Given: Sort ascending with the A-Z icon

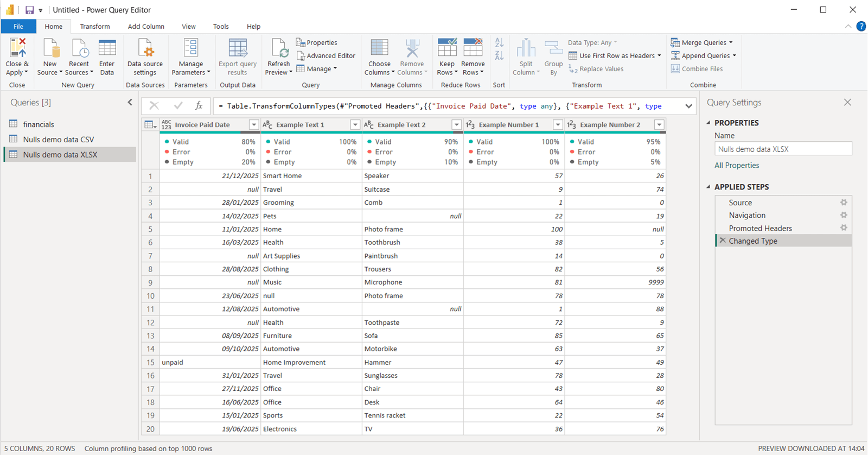Looking at the screenshot, I should [499, 42].
